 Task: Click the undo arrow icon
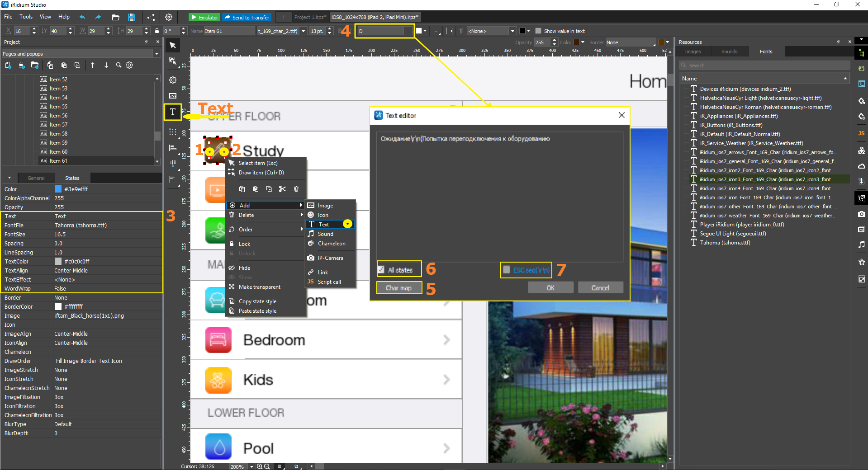(x=82, y=17)
